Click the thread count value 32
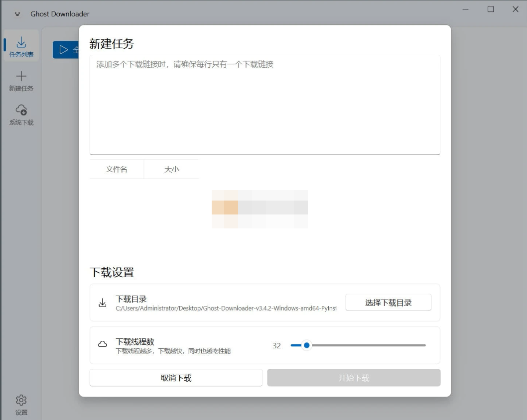 pyautogui.click(x=277, y=345)
